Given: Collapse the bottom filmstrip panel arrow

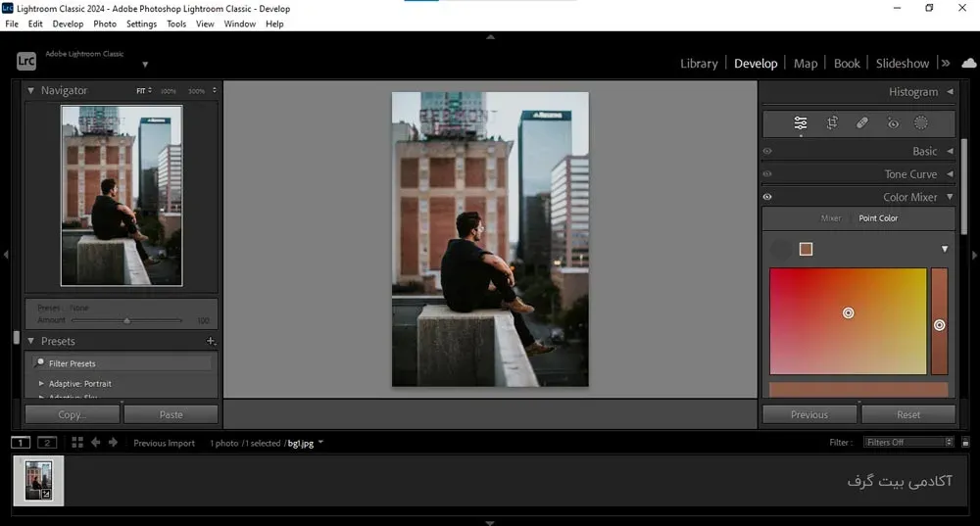Looking at the screenshot, I should click(x=491, y=523).
